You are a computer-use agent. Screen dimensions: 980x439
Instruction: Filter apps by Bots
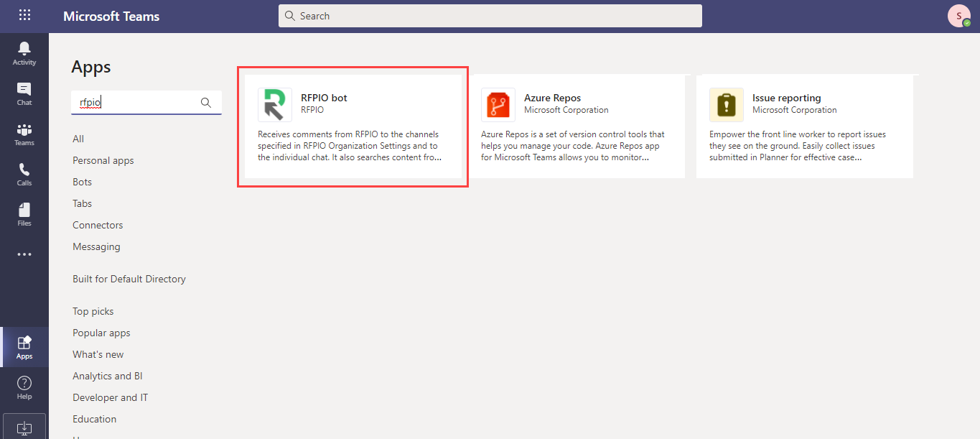coord(83,182)
